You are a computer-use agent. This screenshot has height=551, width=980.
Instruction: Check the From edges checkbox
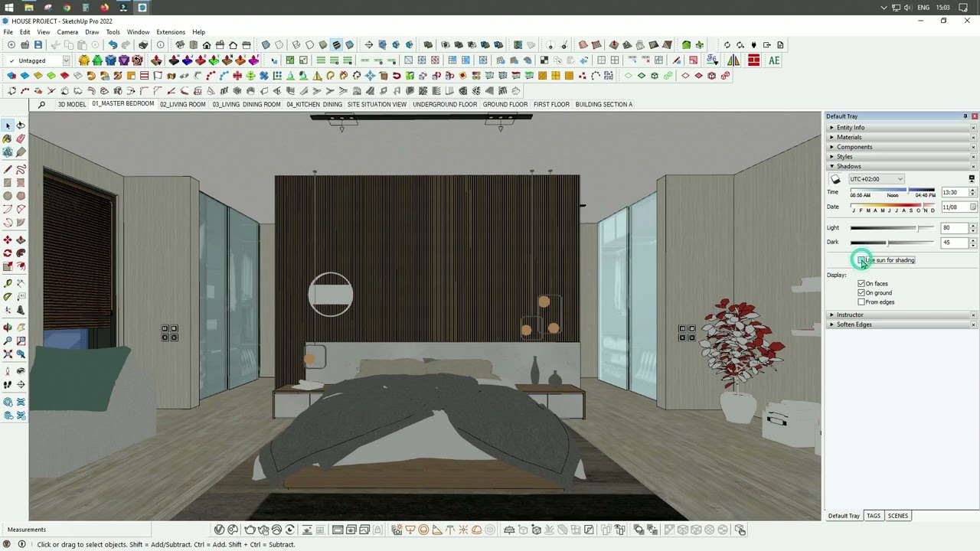pos(861,302)
